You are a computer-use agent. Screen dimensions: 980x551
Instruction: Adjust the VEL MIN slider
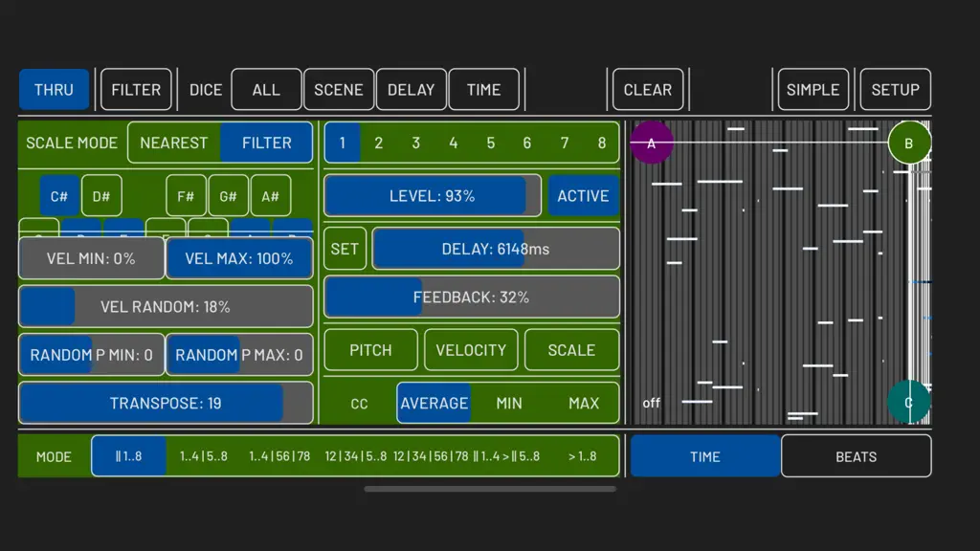[91, 258]
